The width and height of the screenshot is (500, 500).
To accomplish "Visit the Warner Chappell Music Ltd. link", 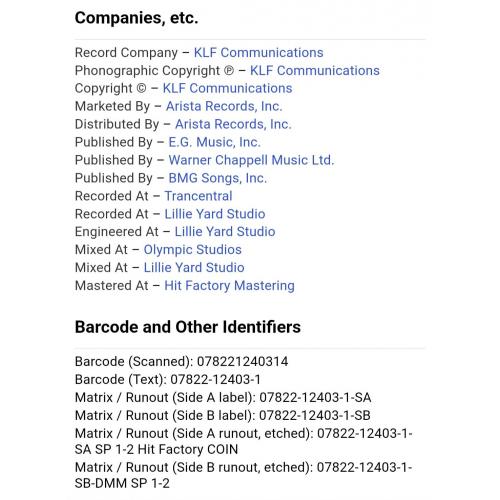I will point(251,160).
